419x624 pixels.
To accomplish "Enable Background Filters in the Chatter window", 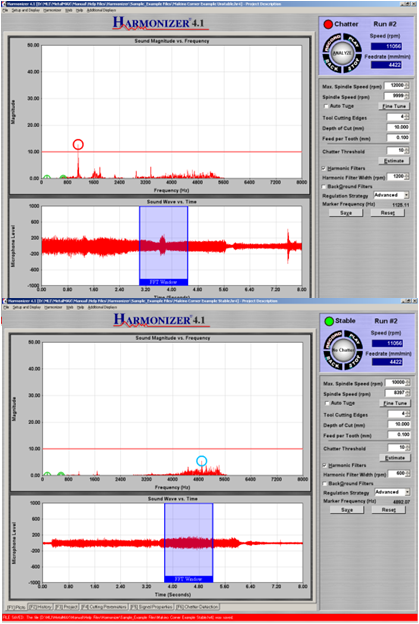I will [x=324, y=187].
